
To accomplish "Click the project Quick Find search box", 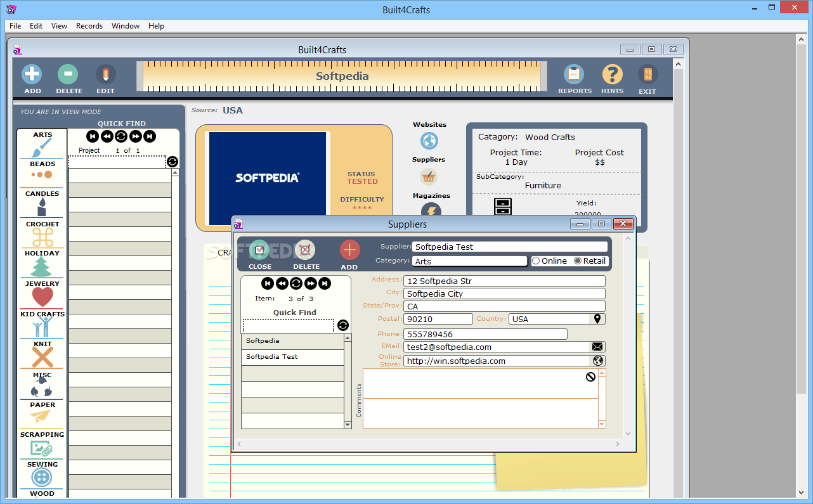I will click(117, 162).
